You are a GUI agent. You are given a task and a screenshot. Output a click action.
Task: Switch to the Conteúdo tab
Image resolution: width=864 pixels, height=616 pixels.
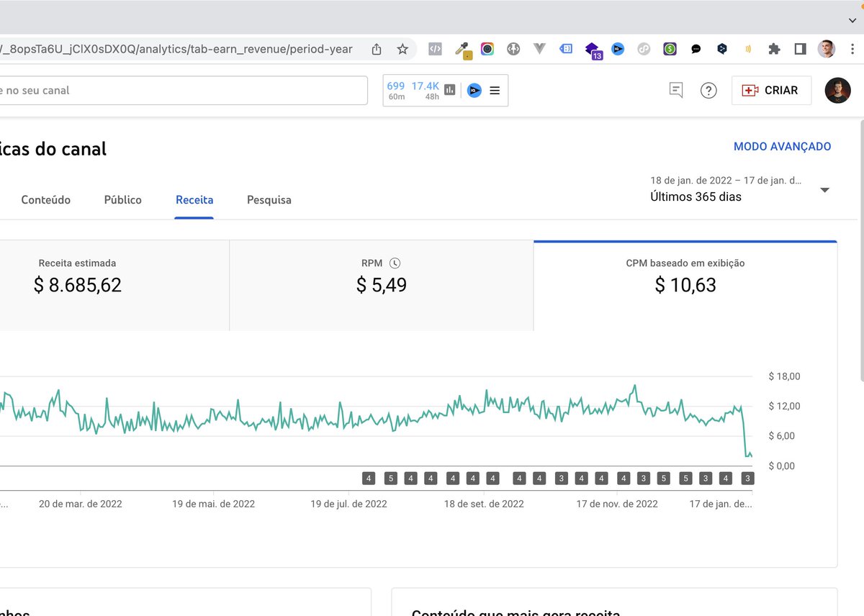click(x=46, y=200)
